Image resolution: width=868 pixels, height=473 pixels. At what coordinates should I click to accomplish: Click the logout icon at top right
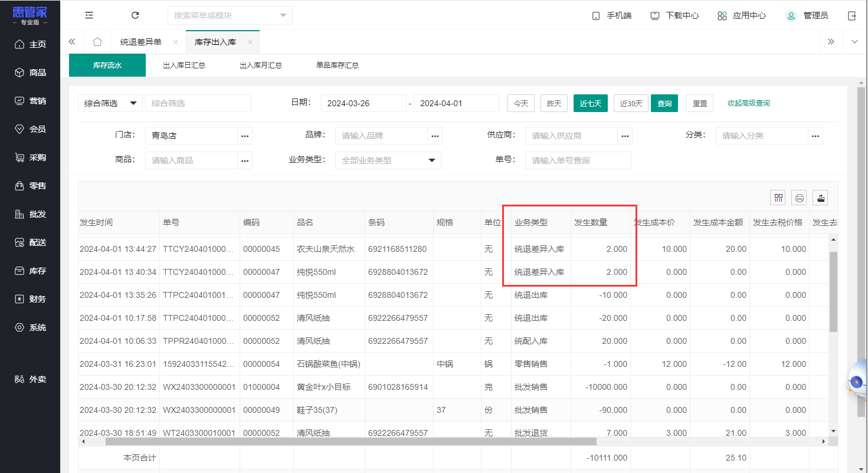point(851,15)
